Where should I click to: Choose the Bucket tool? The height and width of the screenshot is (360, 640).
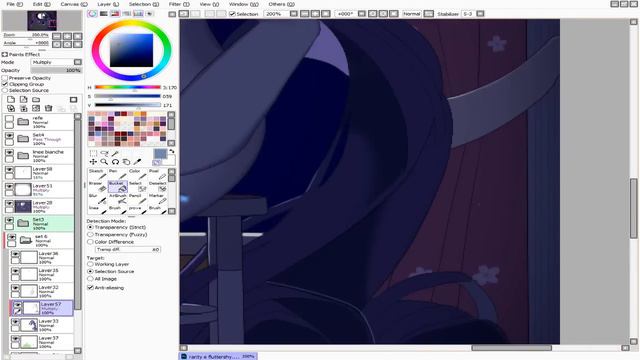(x=118, y=187)
